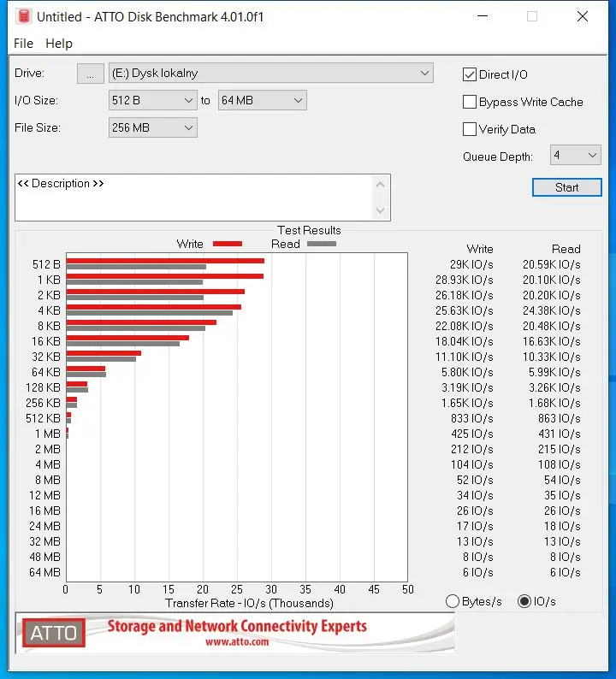616x679 pixels.
Task: Click the write value 3.19K IO/s
Action: [467, 387]
